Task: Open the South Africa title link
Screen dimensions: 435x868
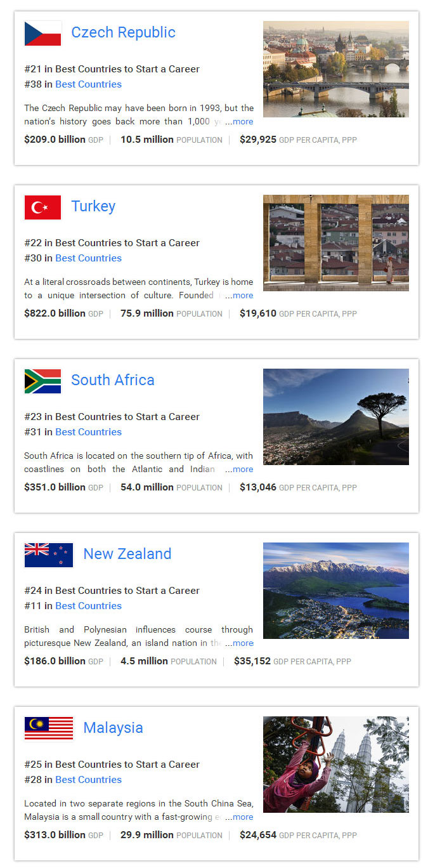Action: click(112, 380)
